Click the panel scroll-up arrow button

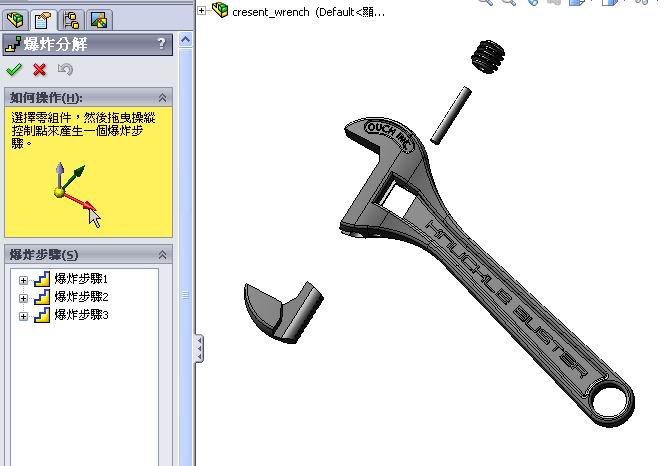pyautogui.click(x=186, y=40)
